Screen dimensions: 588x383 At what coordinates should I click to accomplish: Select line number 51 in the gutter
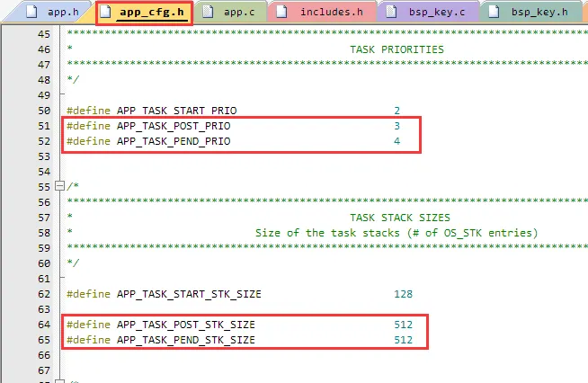(x=40, y=126)
